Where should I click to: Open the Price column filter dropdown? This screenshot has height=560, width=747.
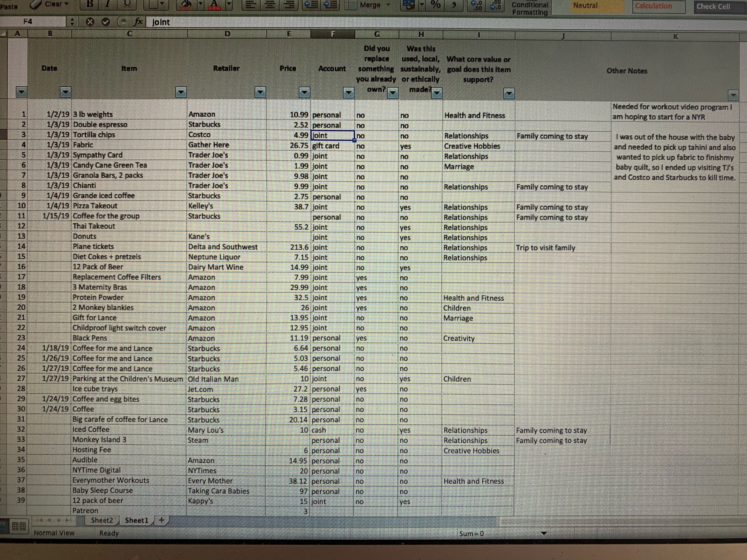click(x=304, y=92)
